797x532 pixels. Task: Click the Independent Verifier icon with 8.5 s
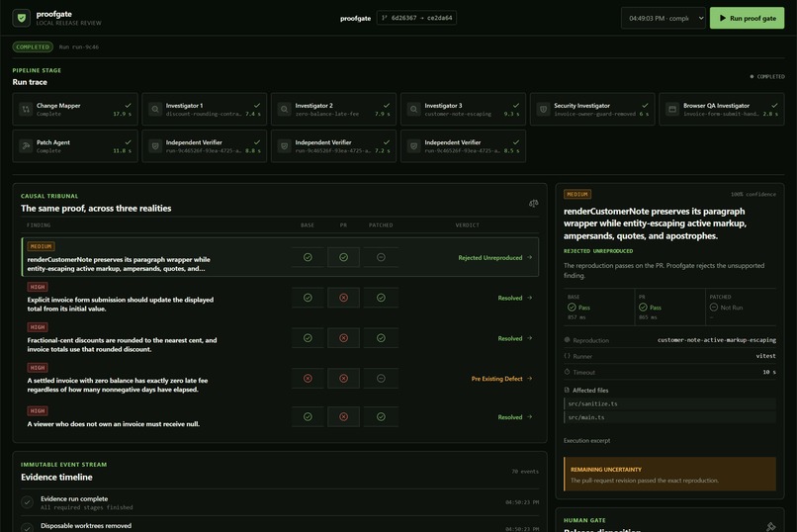pos(413,146)
